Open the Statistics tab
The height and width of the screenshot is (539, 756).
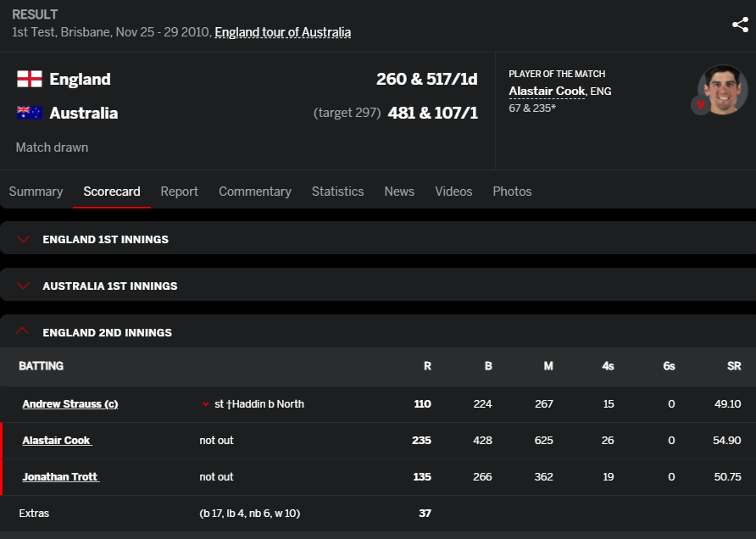pyautogui.click(x=337, y=192)
